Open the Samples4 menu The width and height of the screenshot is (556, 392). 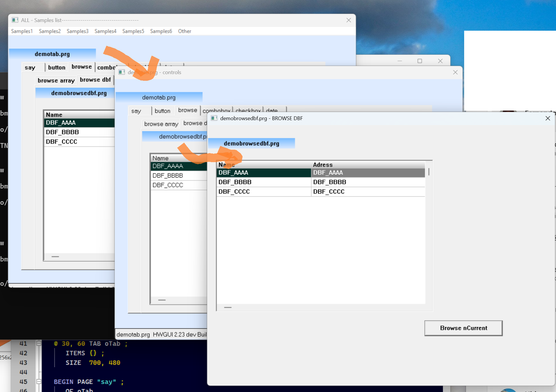click(105, 31)
